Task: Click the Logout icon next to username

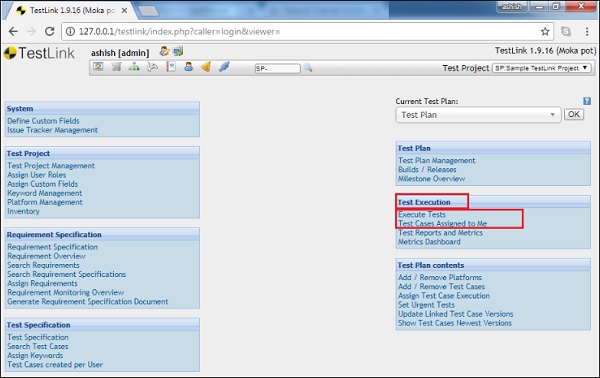Action: (x=178, y=51)
